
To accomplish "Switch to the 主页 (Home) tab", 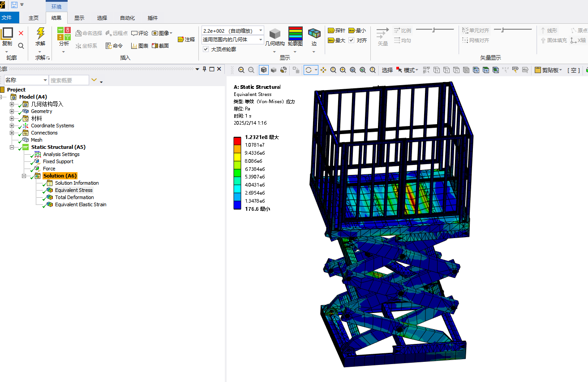I will pyautogui.click(x=34, y=18).
